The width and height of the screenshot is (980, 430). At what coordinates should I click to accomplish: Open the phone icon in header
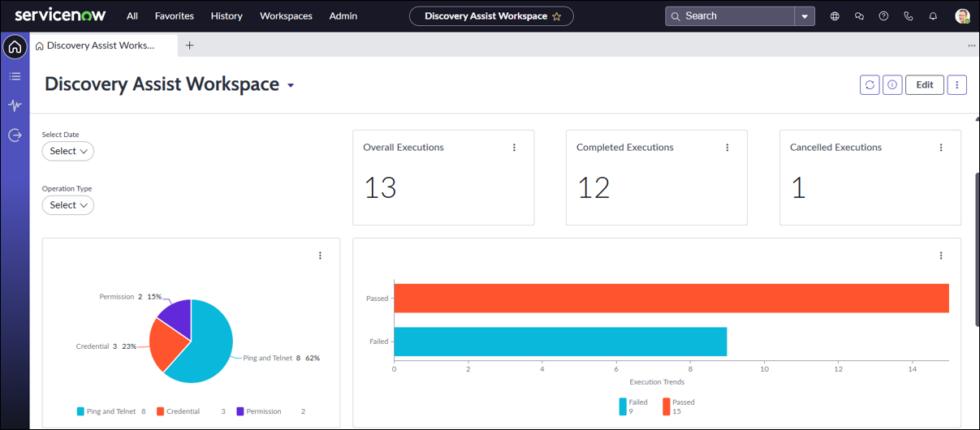coord(909,16)
